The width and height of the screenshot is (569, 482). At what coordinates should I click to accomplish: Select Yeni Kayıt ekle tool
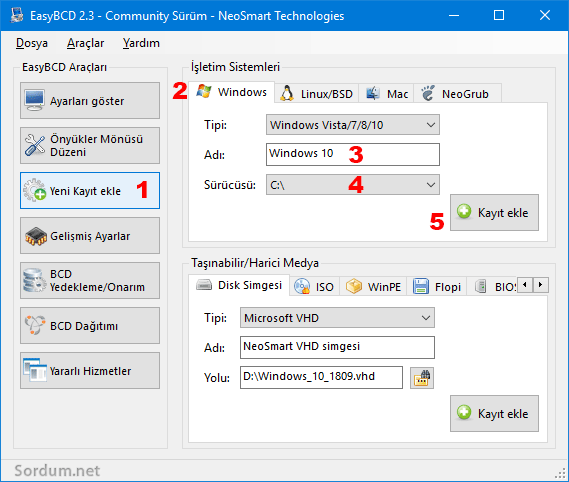(90, 191)
